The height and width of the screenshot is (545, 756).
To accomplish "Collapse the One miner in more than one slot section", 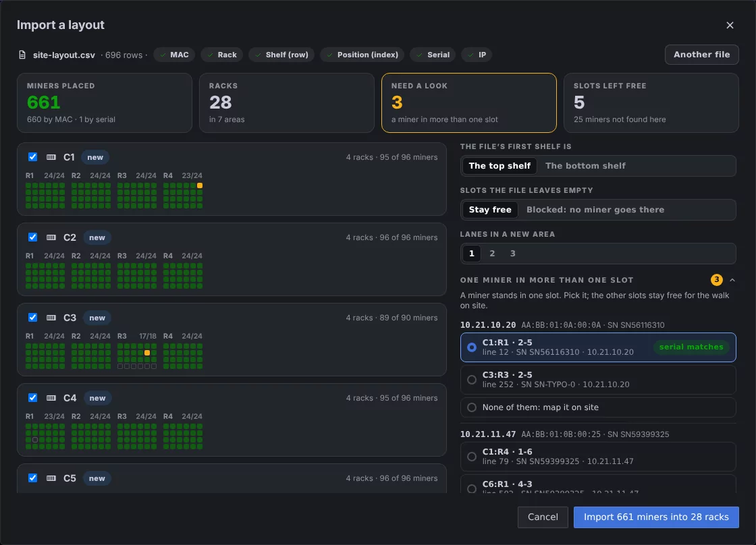I will (732, 280).
